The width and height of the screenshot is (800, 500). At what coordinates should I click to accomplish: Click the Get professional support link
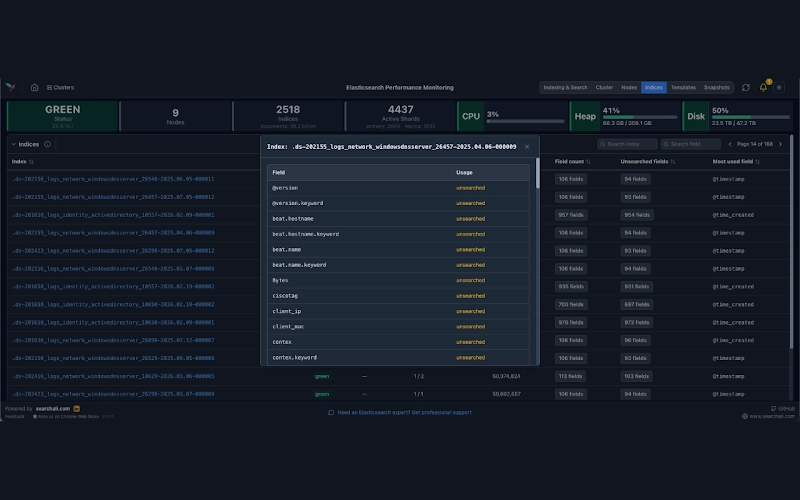[441, 413]
